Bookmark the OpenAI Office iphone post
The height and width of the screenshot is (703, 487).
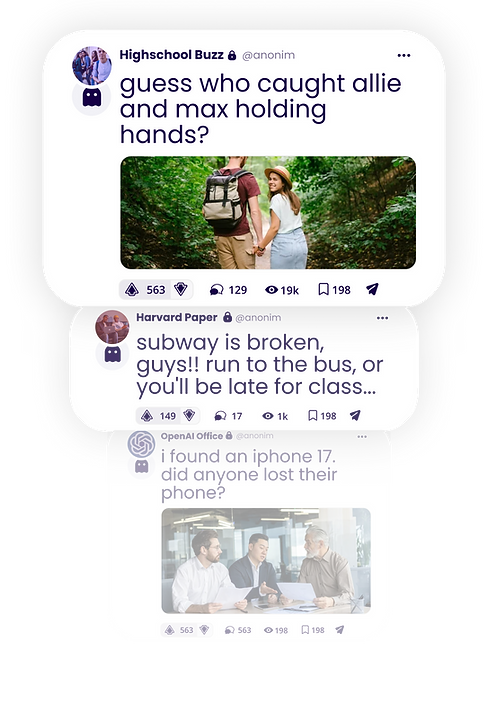(313, 630)
